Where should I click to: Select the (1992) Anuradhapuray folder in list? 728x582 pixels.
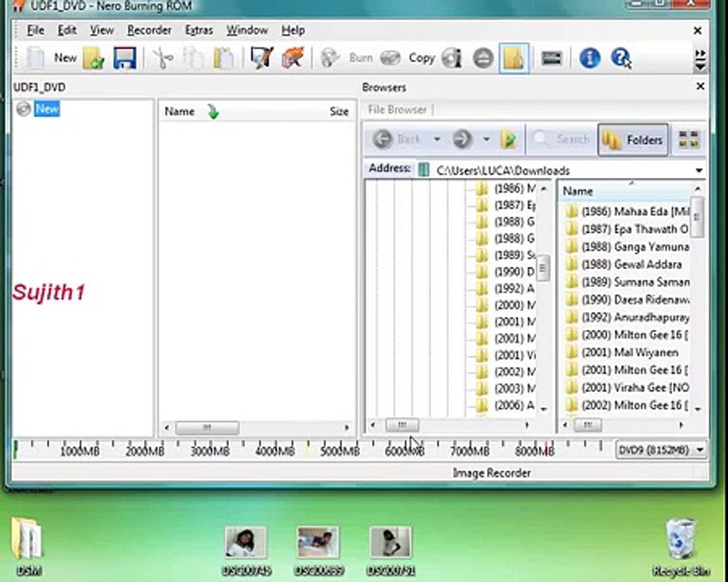click(x=627, y=318)
